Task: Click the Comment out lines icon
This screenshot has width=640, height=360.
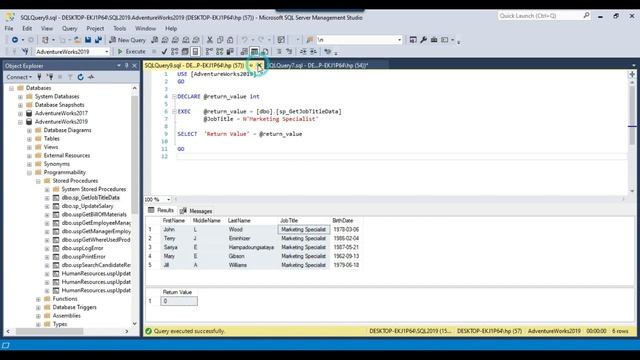Action: pyautogui.click(x=279, y=51)
